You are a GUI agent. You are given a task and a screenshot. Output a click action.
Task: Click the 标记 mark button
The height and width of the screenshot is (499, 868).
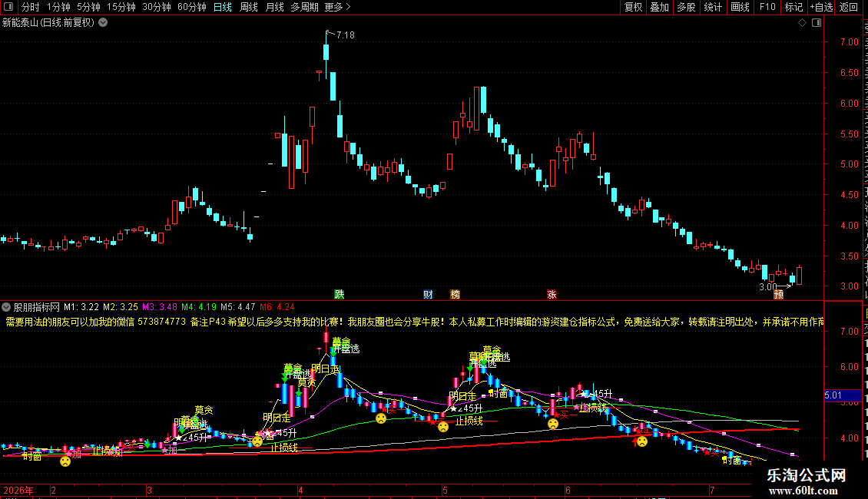pos(793,7)
